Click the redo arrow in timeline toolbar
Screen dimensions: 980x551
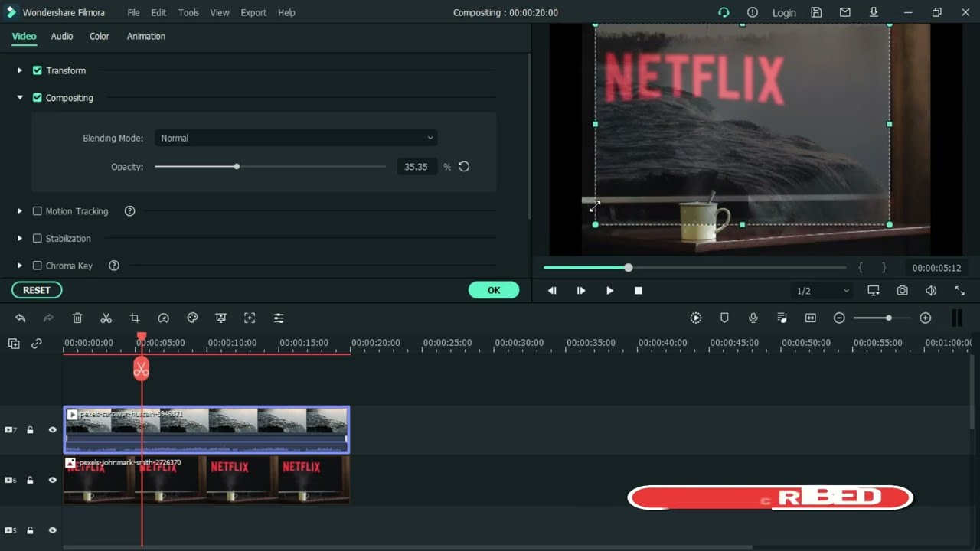48,318
